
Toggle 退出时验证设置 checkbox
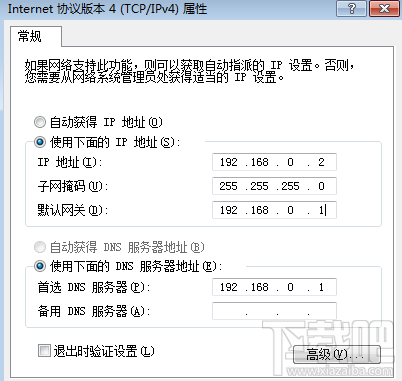click(x=44, y=351)
